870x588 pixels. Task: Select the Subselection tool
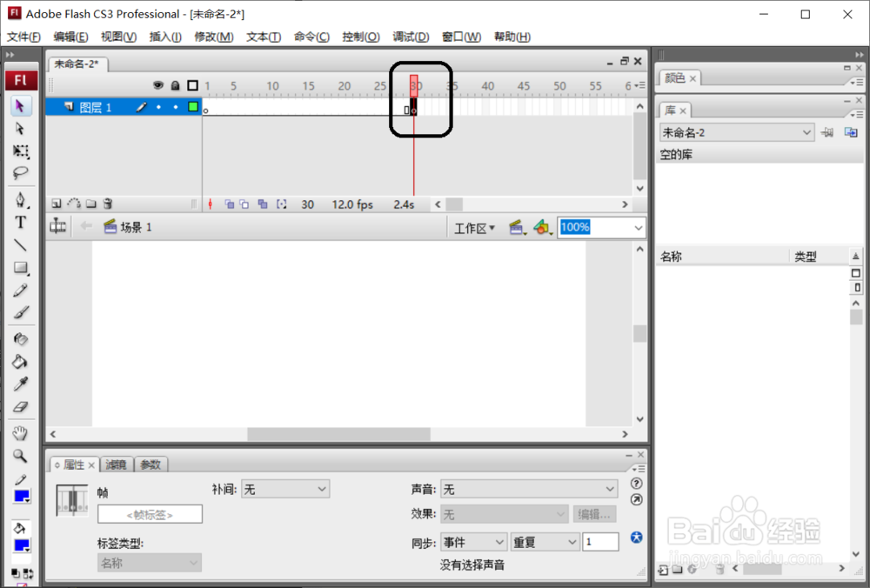pyautogui.click(x=20, y=129)
